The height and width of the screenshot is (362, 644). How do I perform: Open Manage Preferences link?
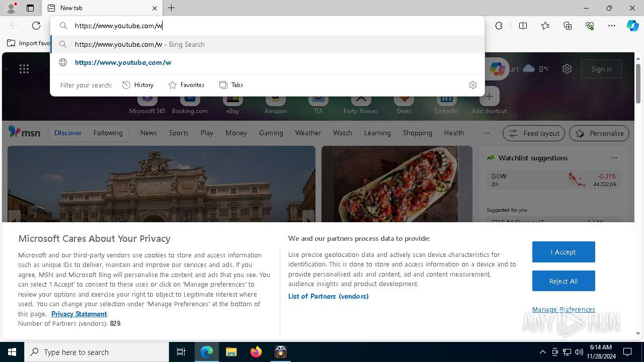pyautogui.click(x=563, y=309)
